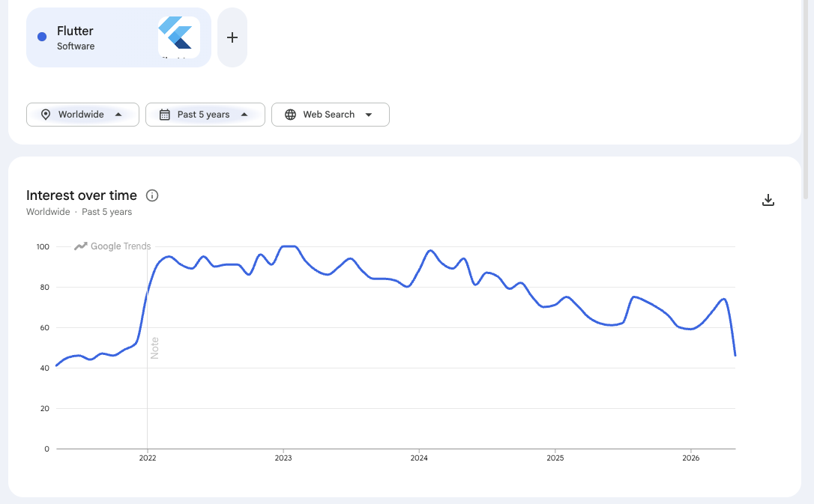
Task: Click the Flutter logo thumbnail
Action: [x=179, y=37]
